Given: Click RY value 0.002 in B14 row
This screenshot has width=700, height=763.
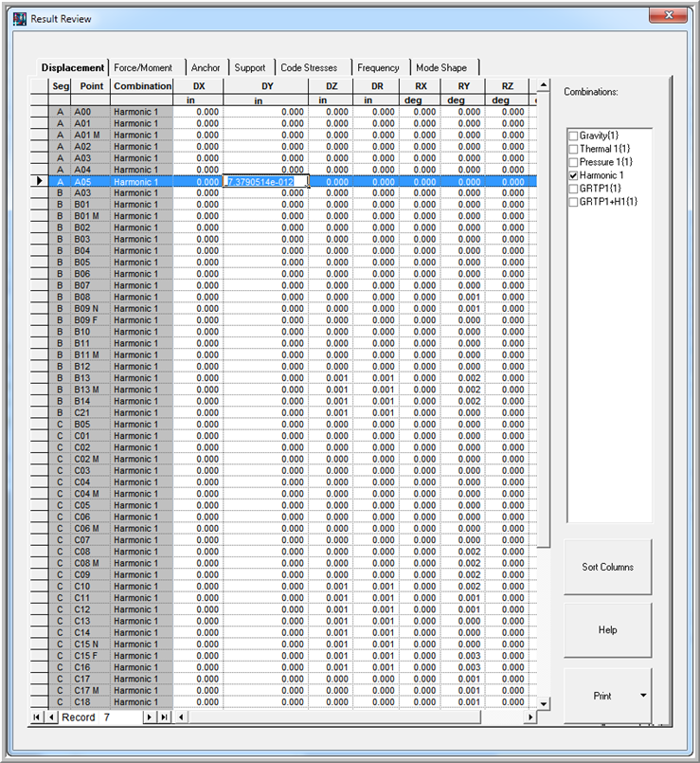Looking at the screenshot, I should point(463,402).
